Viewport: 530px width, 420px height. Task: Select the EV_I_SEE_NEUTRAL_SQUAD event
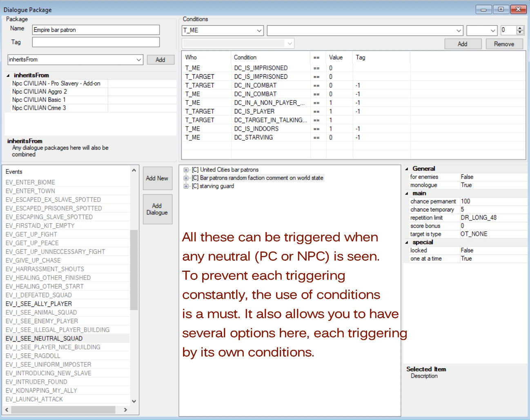(x=67, y=338)
